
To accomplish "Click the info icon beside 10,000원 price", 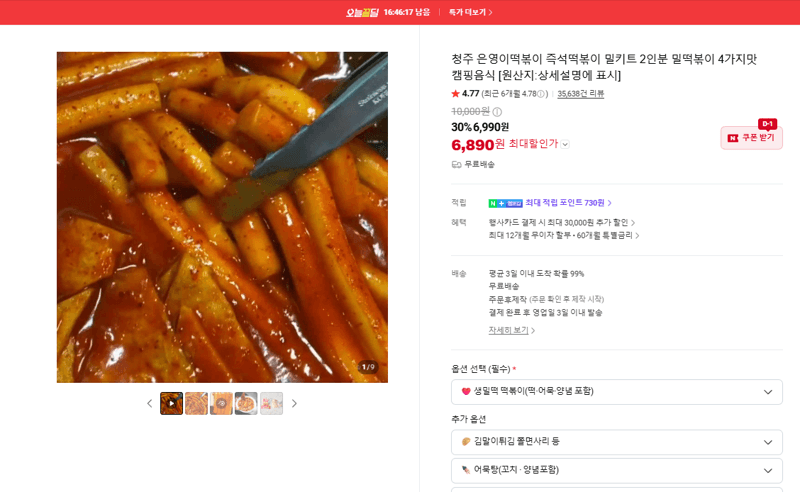I will click(x=497, y=112).
